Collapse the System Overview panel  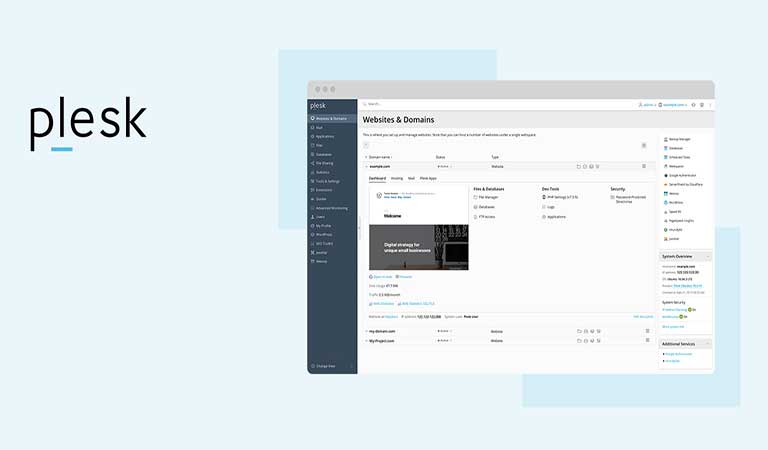coord(707,257)
